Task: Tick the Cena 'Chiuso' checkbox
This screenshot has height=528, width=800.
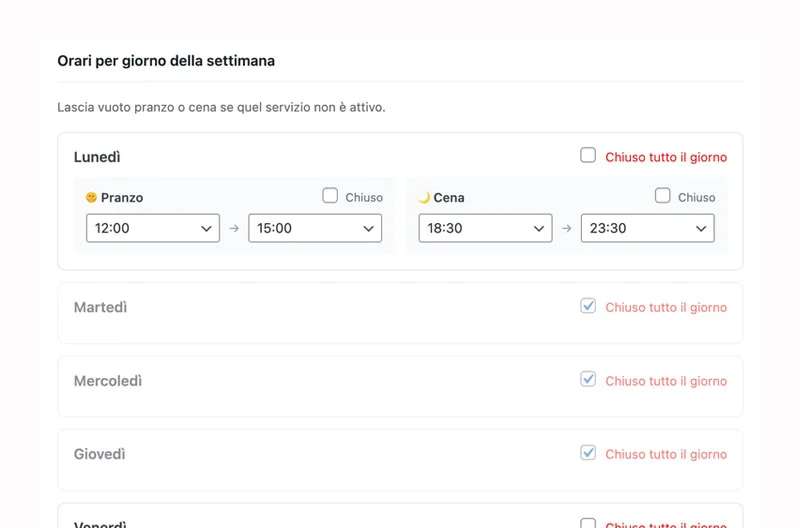Action: click(662, 195)
